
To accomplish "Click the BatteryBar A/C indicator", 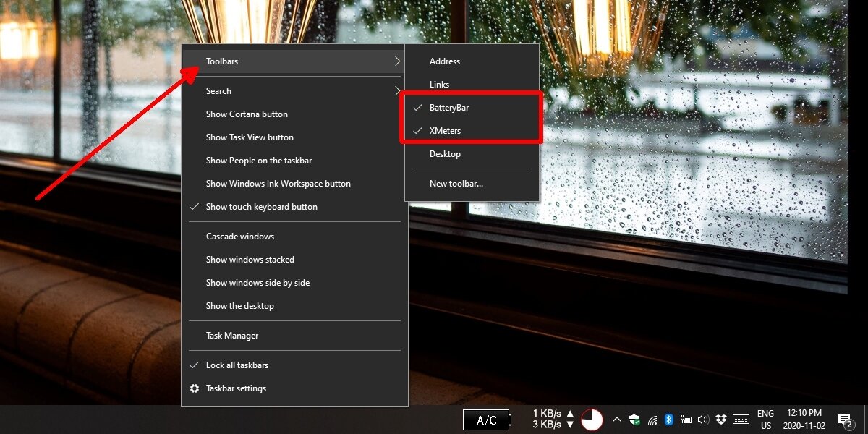I will 486,420.
